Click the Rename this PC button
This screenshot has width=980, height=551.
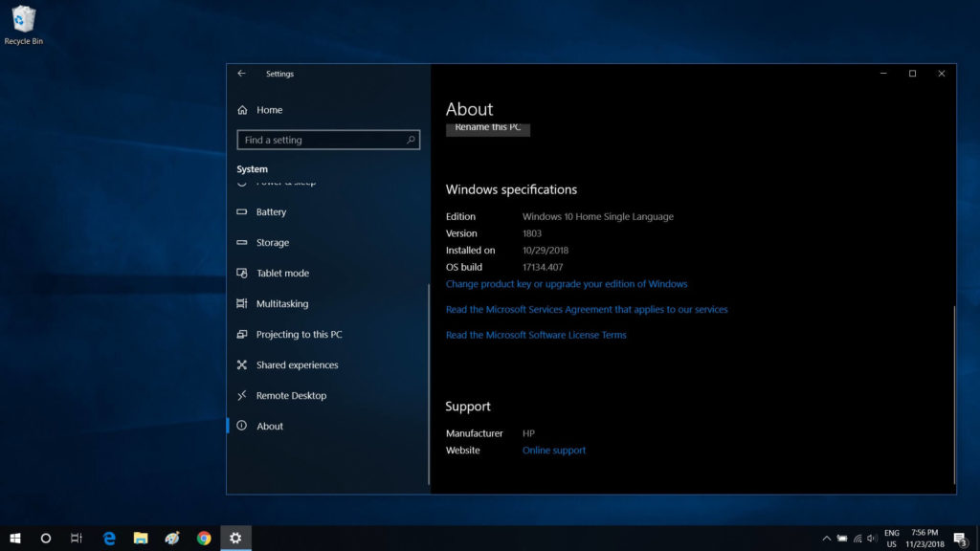[488, 127]
